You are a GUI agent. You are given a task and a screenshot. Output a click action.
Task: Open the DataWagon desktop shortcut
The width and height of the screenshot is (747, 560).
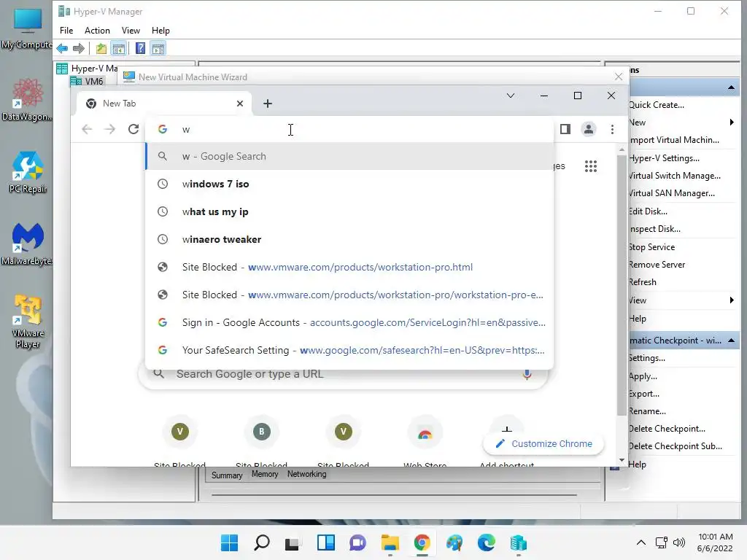click(x=27, y=100)
